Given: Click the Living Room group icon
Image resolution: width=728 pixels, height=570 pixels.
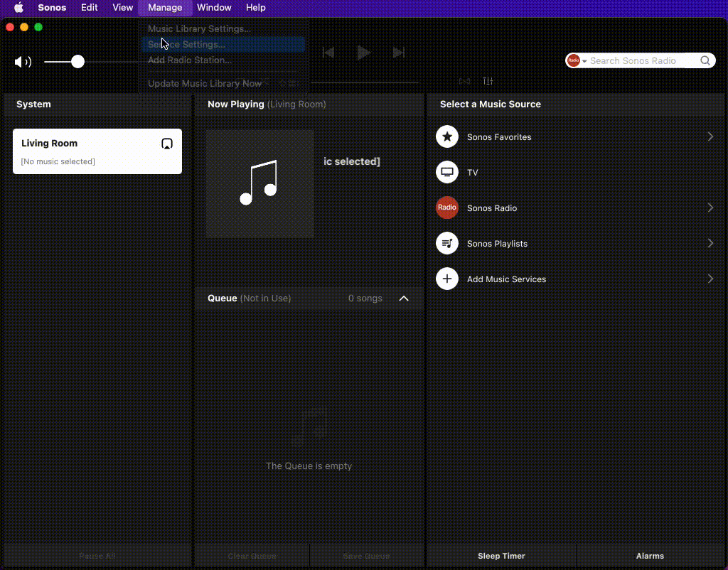Looking at the screenshot, I should (x=166, y=144).
